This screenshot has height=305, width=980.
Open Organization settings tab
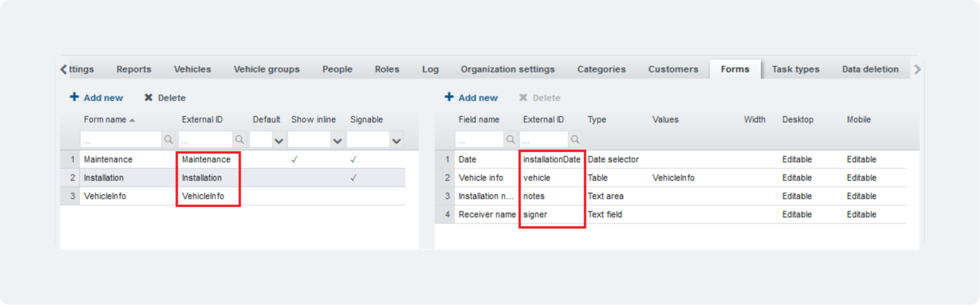(507, 69)
